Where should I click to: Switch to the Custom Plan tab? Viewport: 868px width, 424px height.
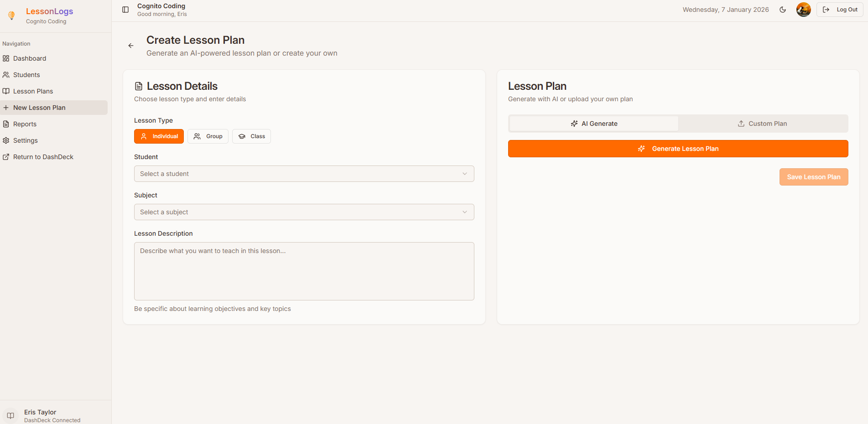(762, 123)
